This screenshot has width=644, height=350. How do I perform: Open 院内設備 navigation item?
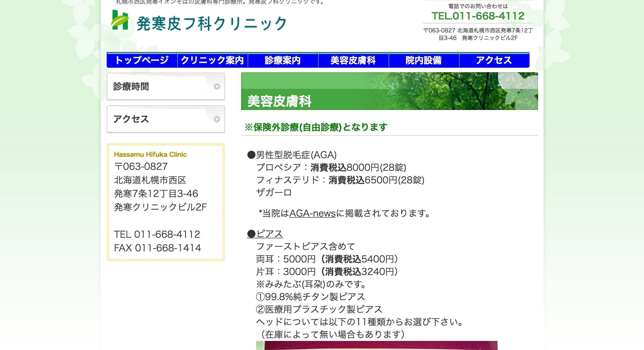tap(424, 60)
